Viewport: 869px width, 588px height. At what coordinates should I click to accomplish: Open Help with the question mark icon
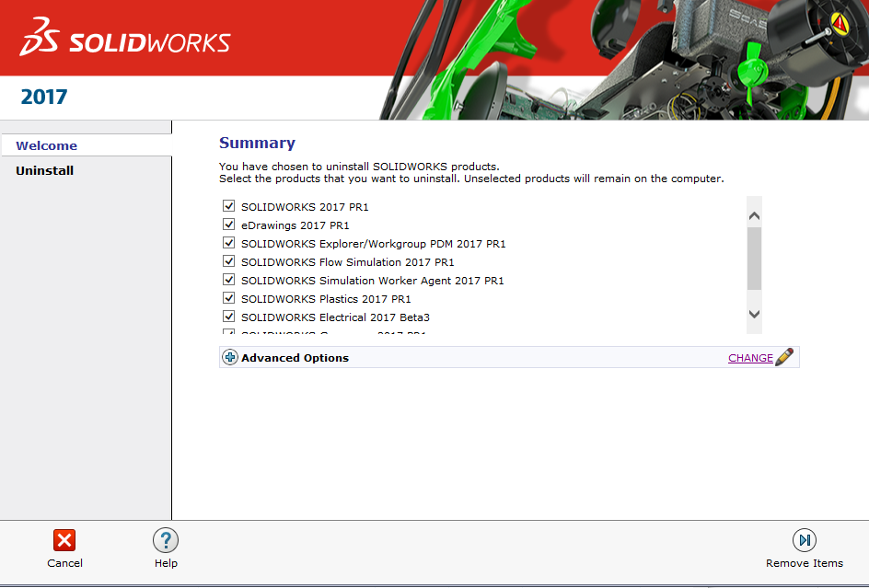point(166,540)
